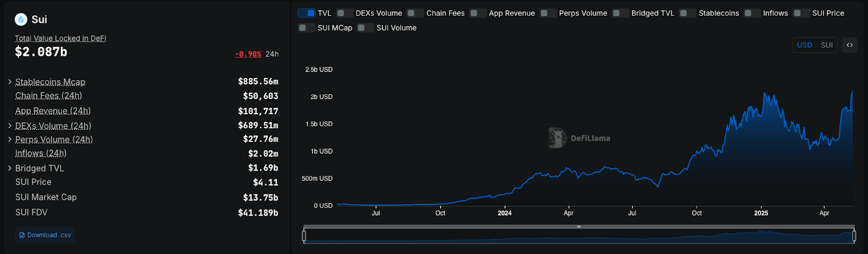Expand the DEXs Volume (24h) row
Image resolution: width=868 pixels, height=254 pixels.
click(x=10, y=126)
